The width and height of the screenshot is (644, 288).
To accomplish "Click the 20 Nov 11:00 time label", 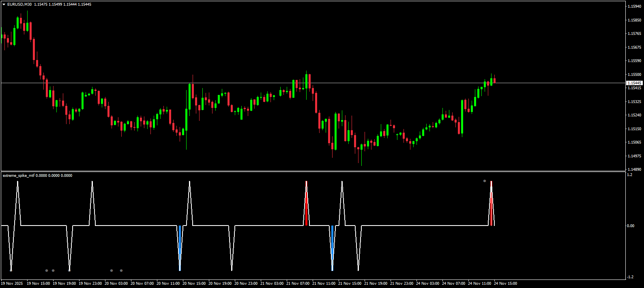I will tap(168, 284).
